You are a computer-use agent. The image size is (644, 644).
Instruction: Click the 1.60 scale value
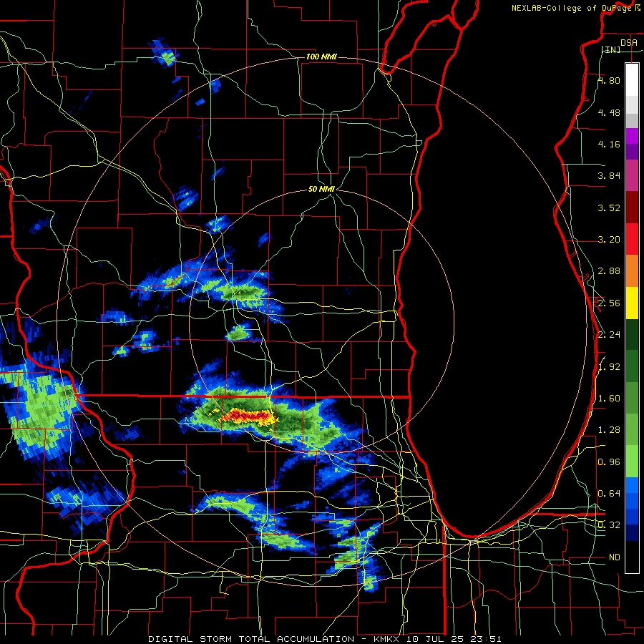pyautogui.click(x=609, y=399)
